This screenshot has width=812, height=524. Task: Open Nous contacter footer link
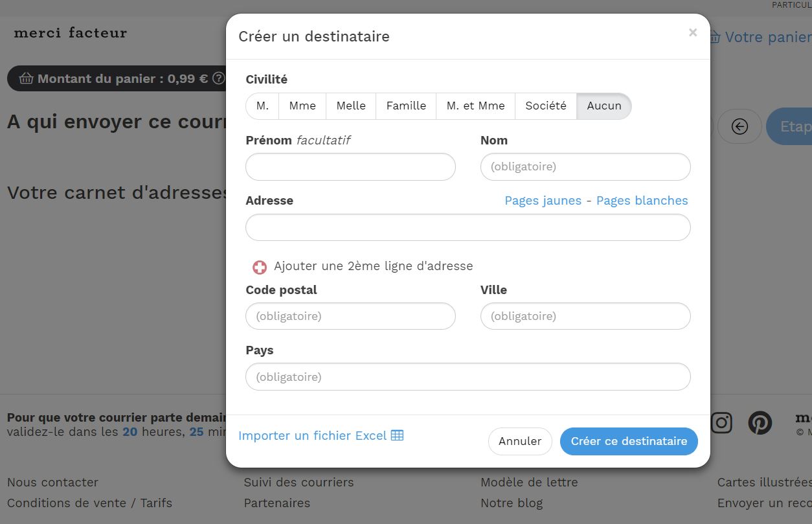pyautogui.click(x=52, y=483)
